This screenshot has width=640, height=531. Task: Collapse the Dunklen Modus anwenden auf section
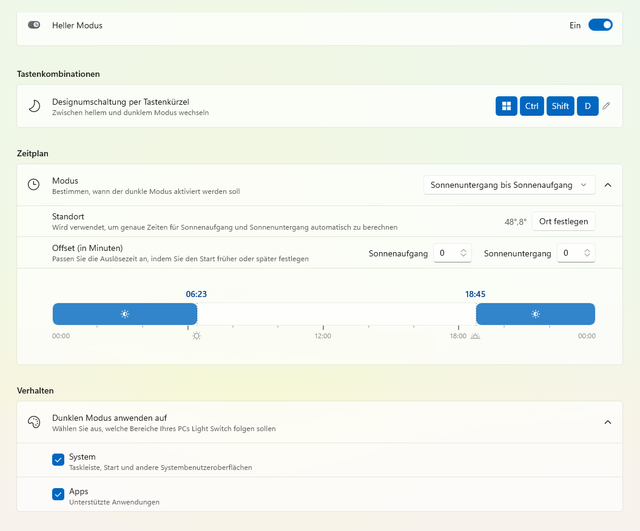click(608, 422)
